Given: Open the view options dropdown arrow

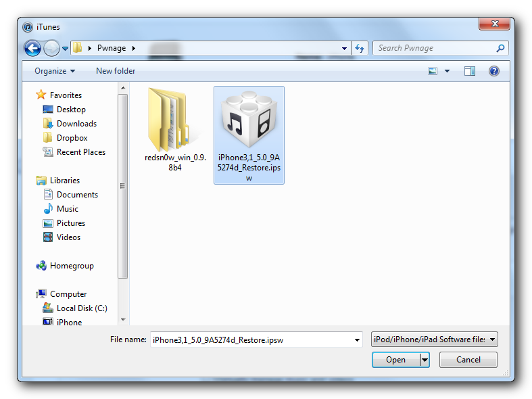Looking at the screenshot, I should pyautogui.click(x=448, y=71).
